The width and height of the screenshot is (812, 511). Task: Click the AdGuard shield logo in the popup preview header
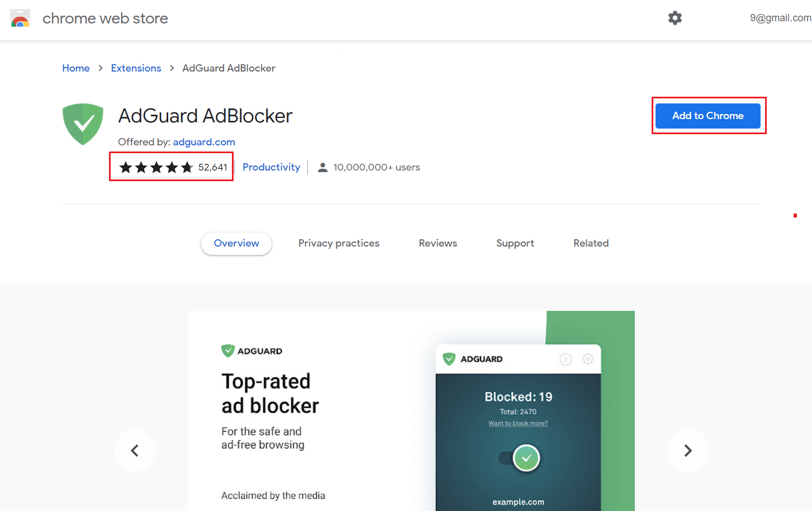tap(449, 359)
